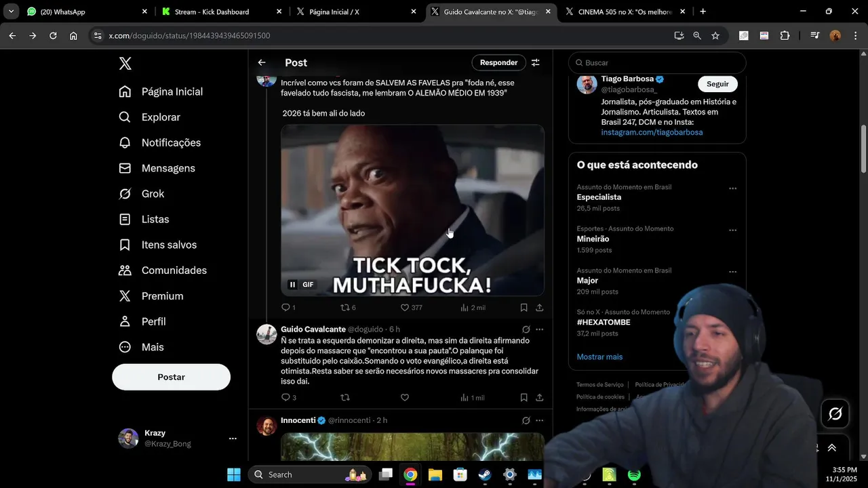The image size is (868, 488).
Task: Like Guido Cavalcante's reply
Action: pos(404,398)
